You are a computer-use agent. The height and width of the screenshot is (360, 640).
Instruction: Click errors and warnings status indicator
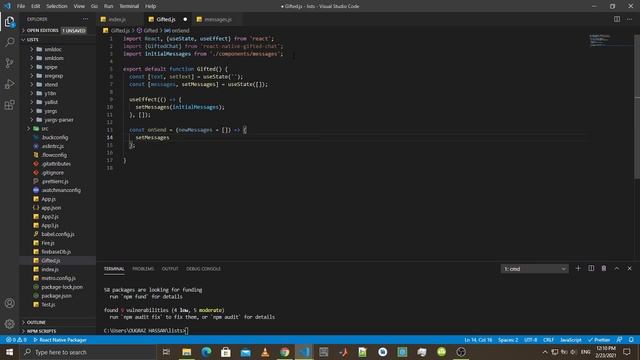pyautogui.click(x=16, y=340)
